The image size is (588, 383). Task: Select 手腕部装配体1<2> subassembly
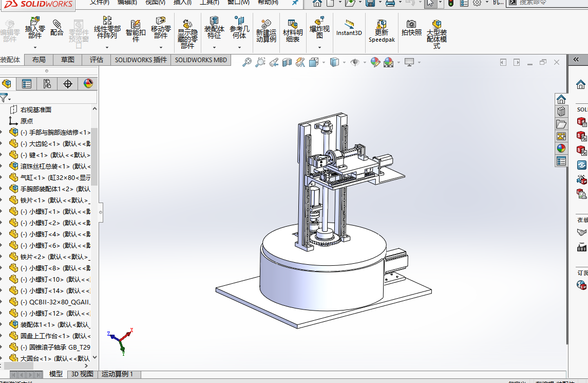(x=55, y=189)
